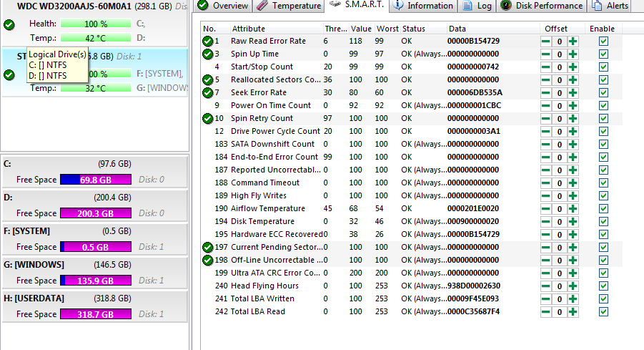Screen dimensions: 644x350
Task: Uncheck Enable for Head Flying Hours
Action: click(603, 286)
